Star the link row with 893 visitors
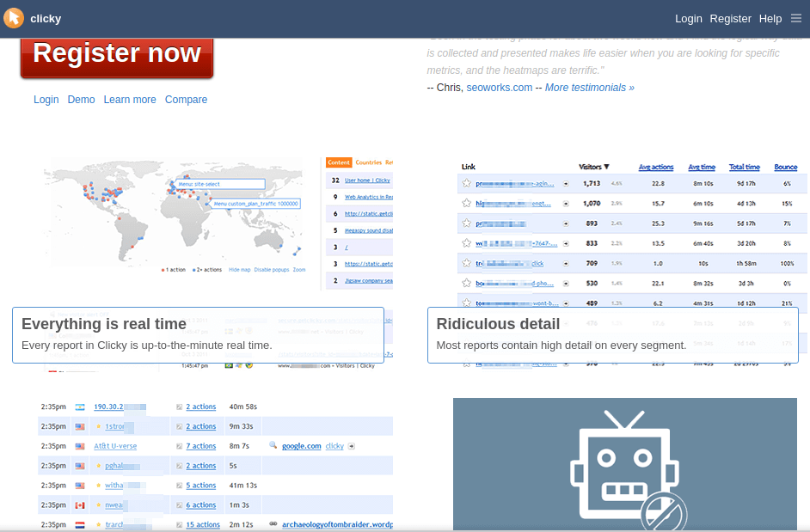The height and width of the screenshot is (532, 810). click(x=466, y=223)
